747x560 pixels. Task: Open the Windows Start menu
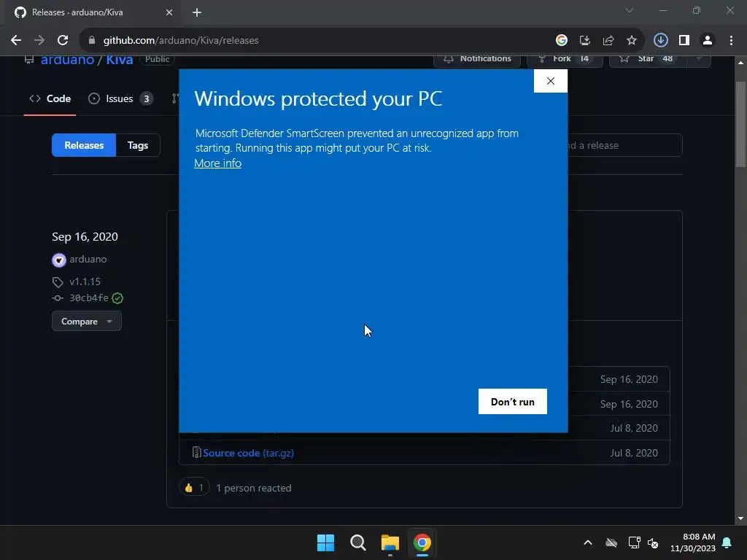click(326, 542)
